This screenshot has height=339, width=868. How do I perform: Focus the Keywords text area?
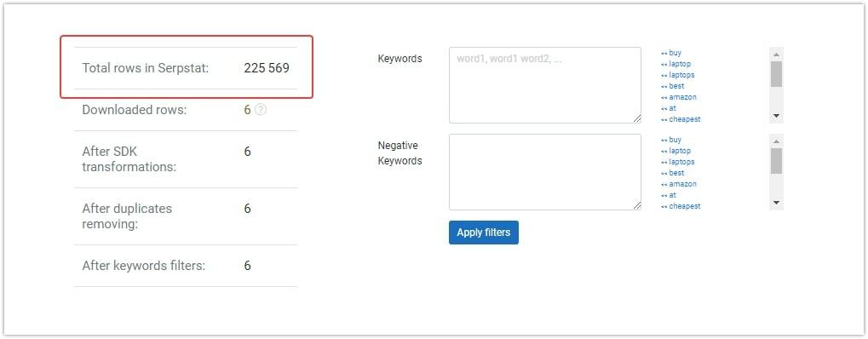coord(544,85)
